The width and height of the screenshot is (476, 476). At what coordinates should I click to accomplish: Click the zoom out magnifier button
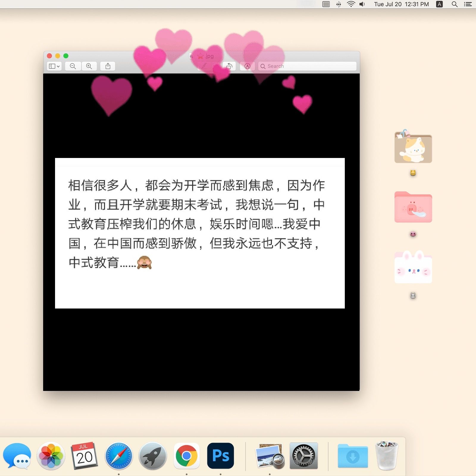pyautogui.click(x=73, y=66)
